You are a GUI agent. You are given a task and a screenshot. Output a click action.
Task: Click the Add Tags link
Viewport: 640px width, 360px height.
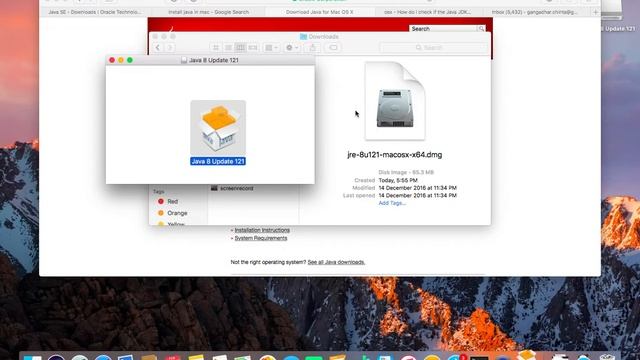tap(392, 203)
